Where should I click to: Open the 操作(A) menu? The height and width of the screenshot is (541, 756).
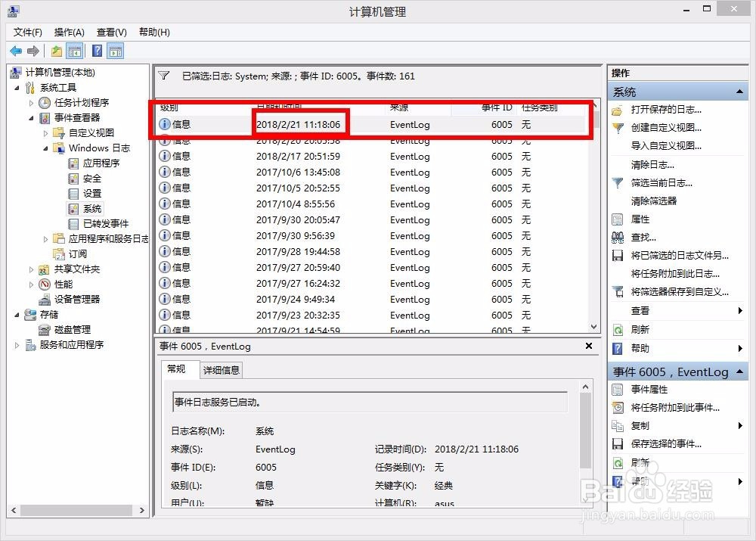(x=70, y=32)
